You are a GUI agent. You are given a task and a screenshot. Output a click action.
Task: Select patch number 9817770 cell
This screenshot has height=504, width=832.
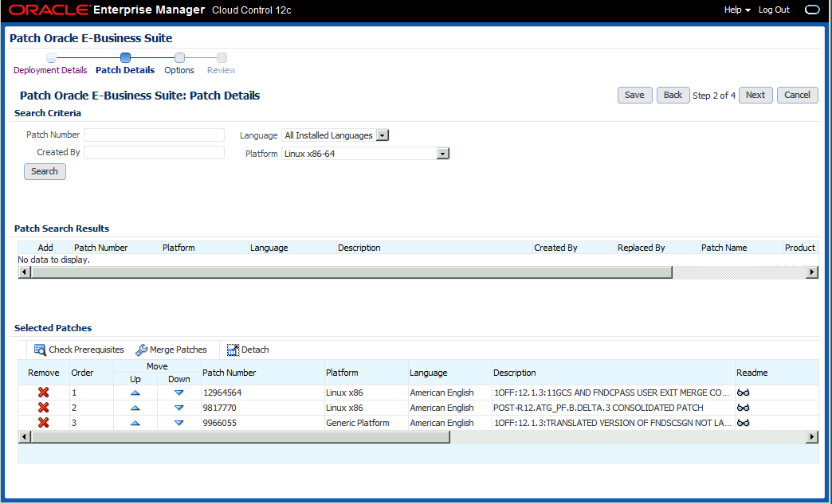(x=220, y=408)
